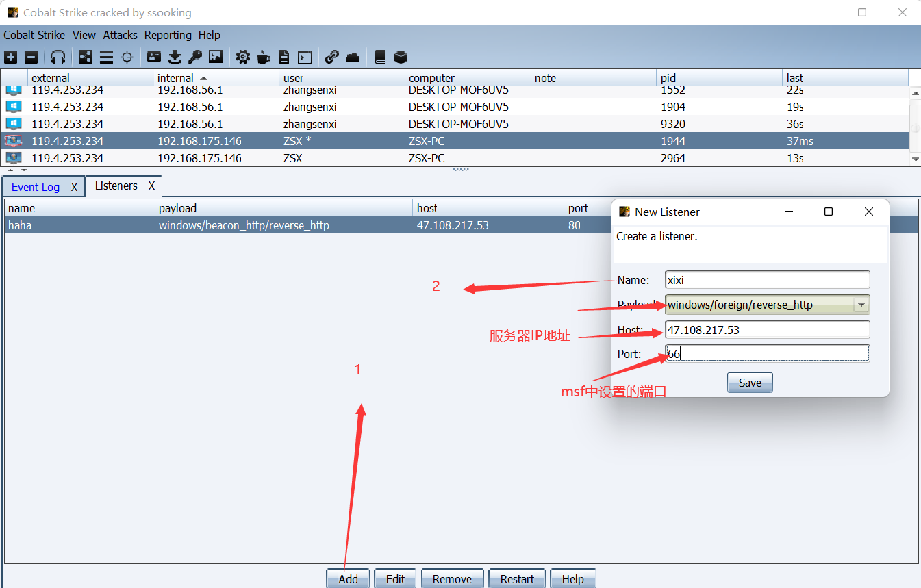Open the Payload dropdown arrow
Screen dimensions: 921x588
(x=861, y=305)
